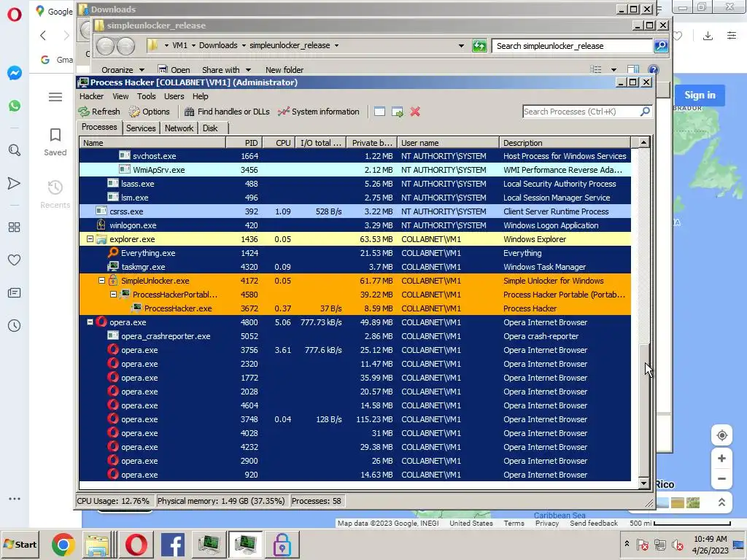Click the Explorer search magnifier button
Image resolution: width=747 pixels, height=560 pixels.
click(661, 46)
